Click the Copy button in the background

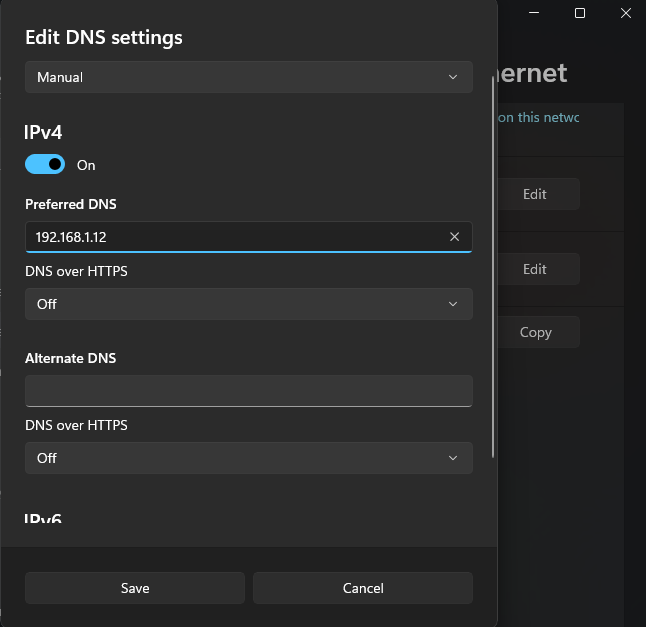(x=535, y=332)
